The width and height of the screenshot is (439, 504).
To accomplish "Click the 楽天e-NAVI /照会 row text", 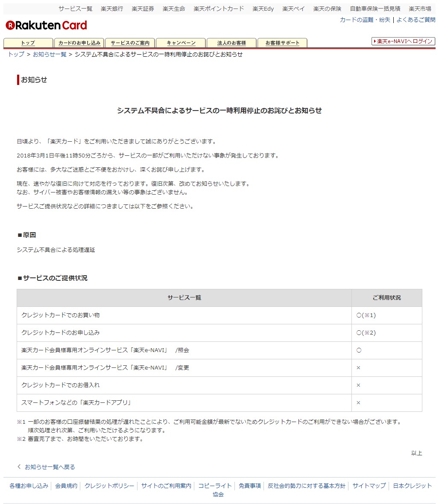I will click(105, 350).
